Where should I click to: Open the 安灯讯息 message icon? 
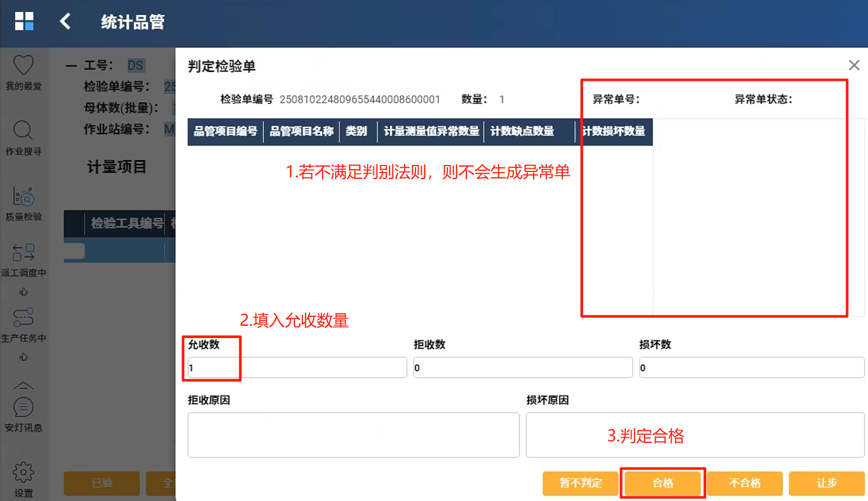pyautogui.click(x=23, y=408)
